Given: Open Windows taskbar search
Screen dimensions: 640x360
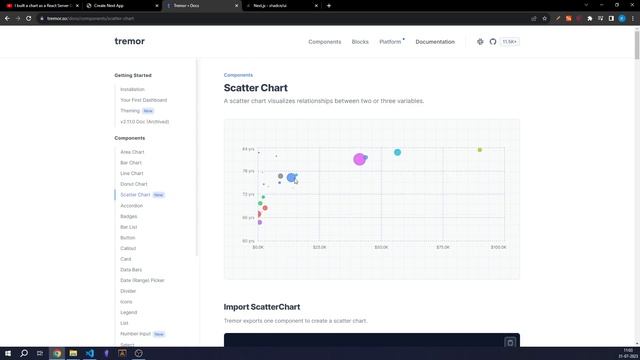Looking at the screenshot, I should click(x=24, y=353).
